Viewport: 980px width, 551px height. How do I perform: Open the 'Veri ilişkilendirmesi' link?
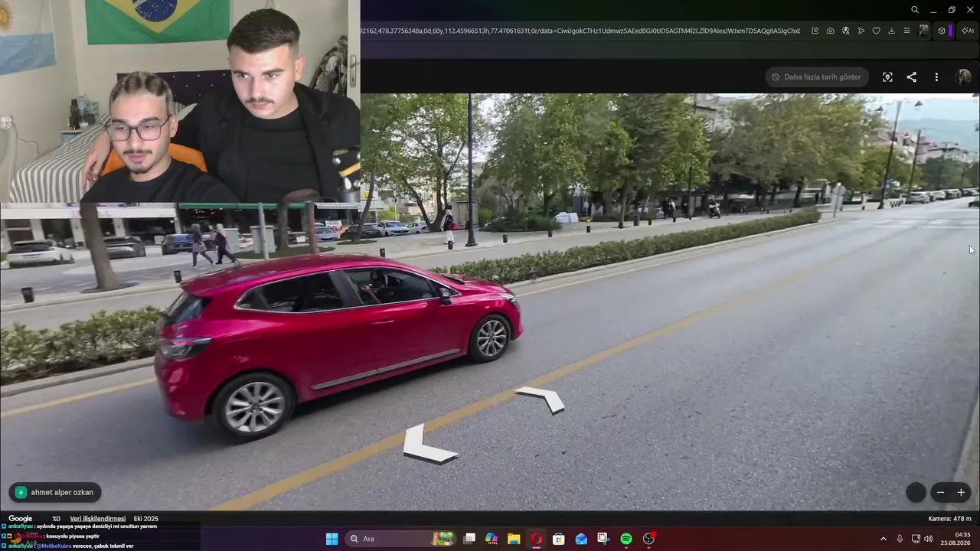(x=98, y=519)
